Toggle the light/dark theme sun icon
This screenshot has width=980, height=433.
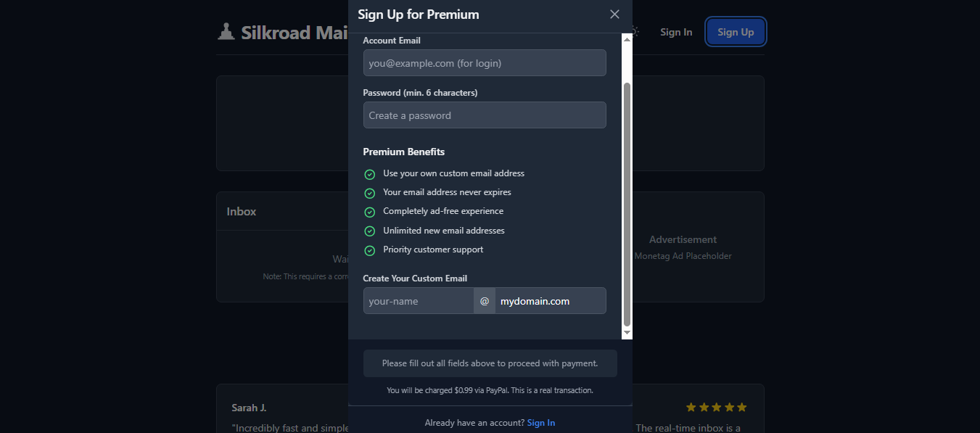click(x=635, y=32)
